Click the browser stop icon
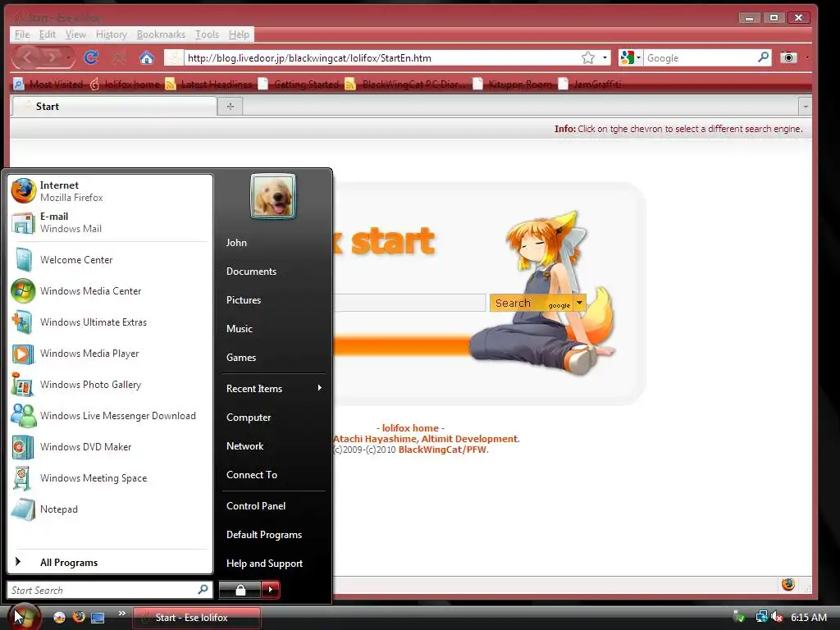 118,57
